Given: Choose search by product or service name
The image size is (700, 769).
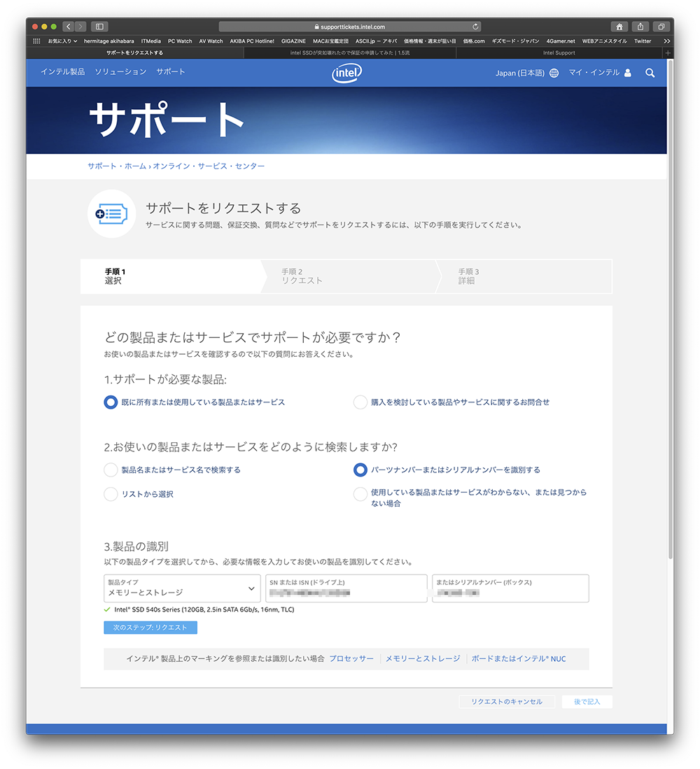Looking at the screenshot, I should click(111, 470).
